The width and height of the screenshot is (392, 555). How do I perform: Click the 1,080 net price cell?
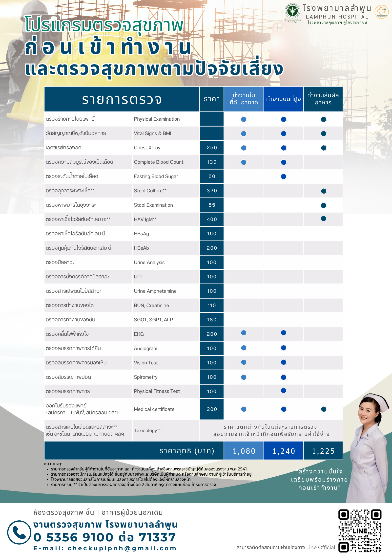pos(244,451)
